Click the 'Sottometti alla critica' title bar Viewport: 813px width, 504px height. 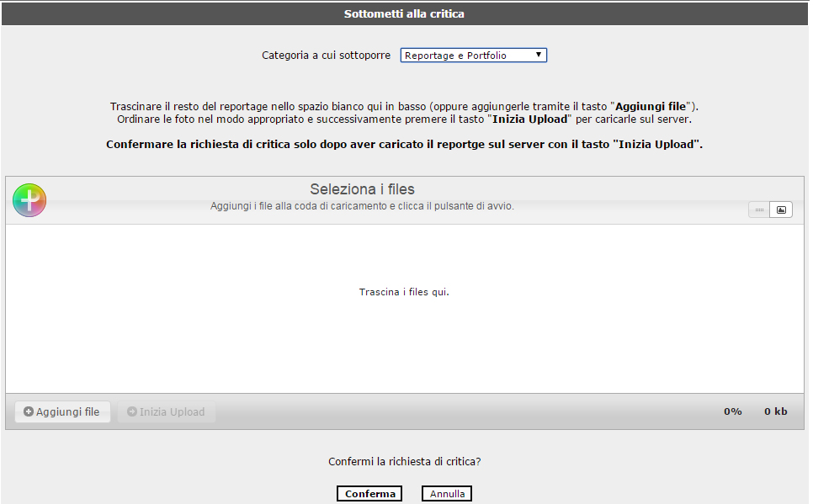pos(404,14)
